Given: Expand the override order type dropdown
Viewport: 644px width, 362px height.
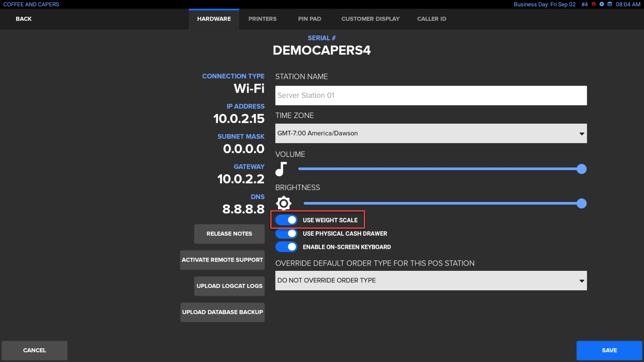Looking at the screenshot, I should [x=431, y=281].
